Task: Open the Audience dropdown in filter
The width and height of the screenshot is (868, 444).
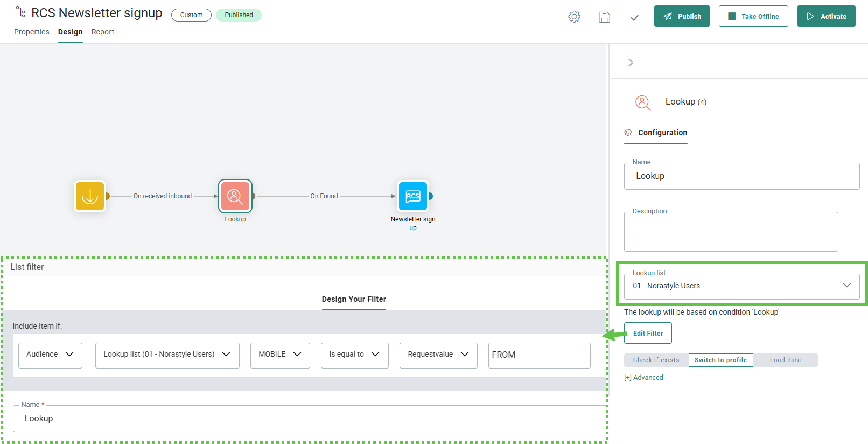Action: click(50, 355)
